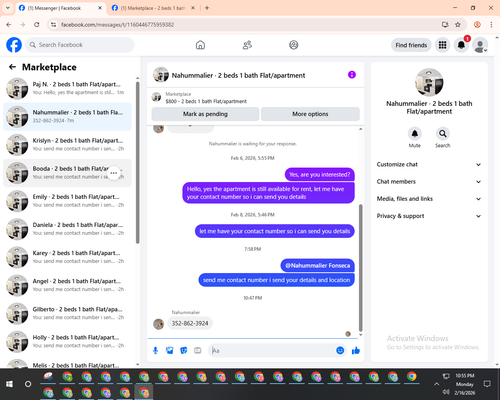Mute chat using the bell icon
This screenshot has width=500, height=400.
tap(415, 134)
